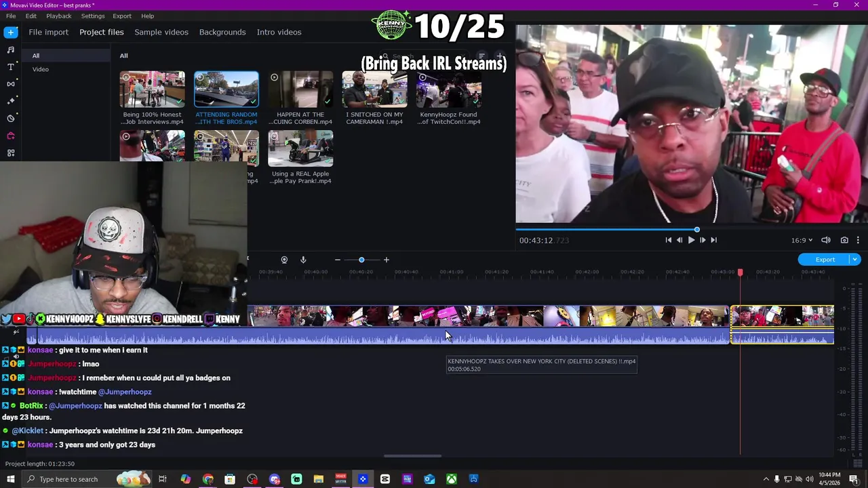The height and width of the screenshot is (488, 868).
Task: Select the Using a REAL Apple Pay Prank clip
Action: click(x=300, y=148)
